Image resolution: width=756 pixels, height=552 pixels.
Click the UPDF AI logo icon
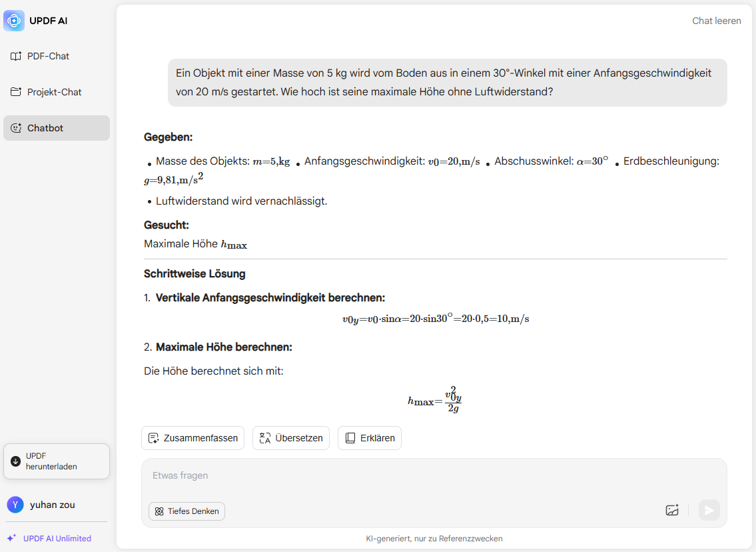click(14, 21)
